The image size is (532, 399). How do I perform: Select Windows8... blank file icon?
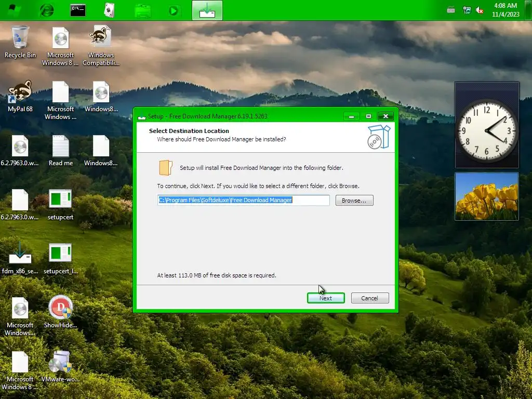[101, 150]
